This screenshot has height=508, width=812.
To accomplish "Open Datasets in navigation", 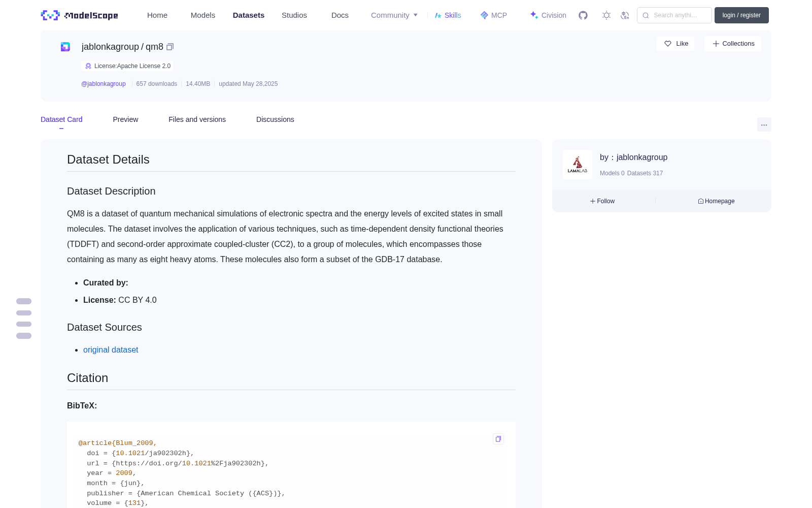I will [249, 15].
